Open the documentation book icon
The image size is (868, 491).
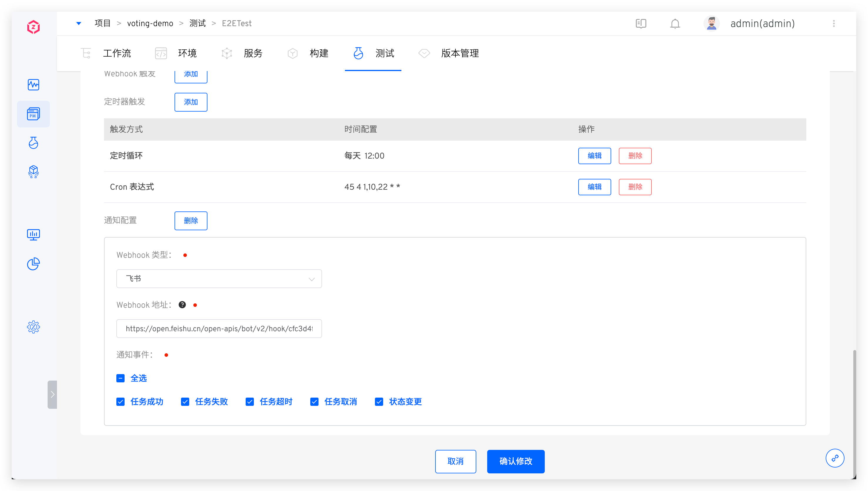coord(641,23)
